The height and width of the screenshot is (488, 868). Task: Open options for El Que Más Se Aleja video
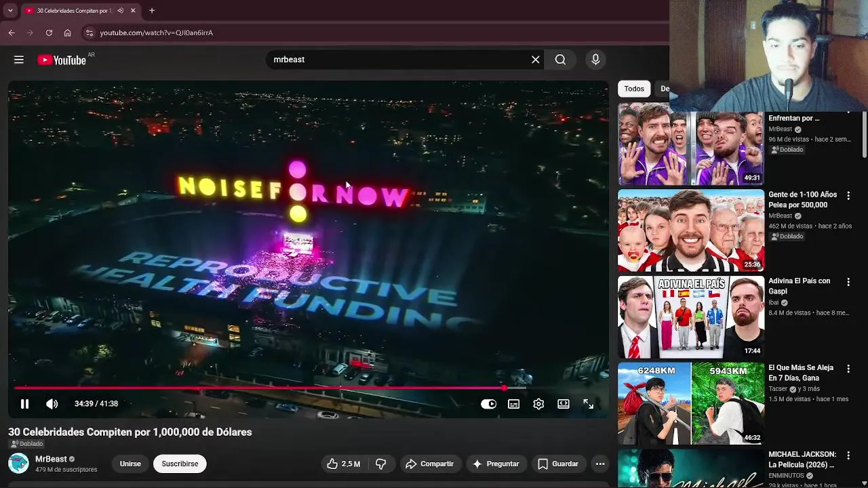click(x=848, y=369)
